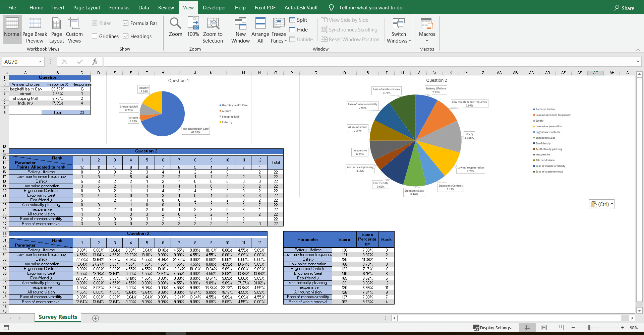Open the Foxit PDF tab

point(265,7)
